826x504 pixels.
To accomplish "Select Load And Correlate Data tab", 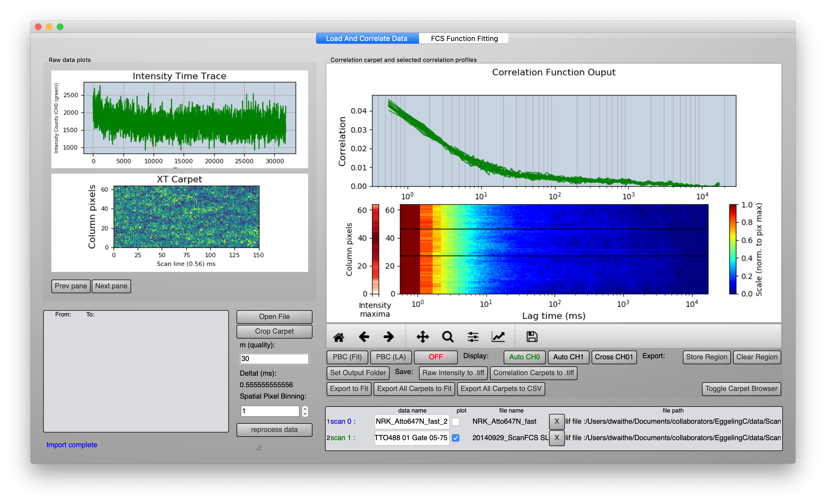I will click(x=367, y=38).
